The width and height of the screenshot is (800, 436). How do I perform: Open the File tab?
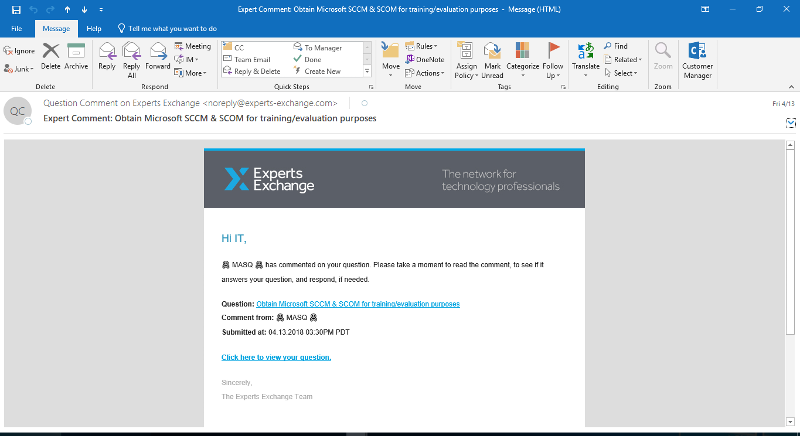[17, 29]
